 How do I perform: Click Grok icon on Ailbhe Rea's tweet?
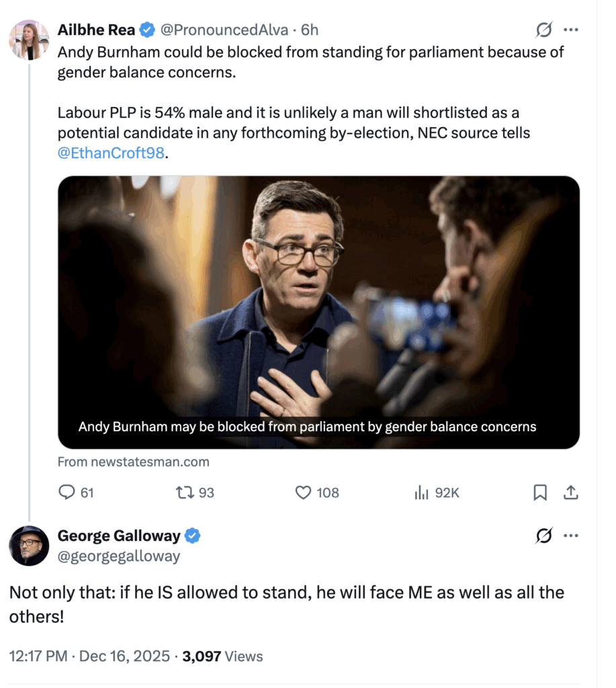[x=544, y=30]
